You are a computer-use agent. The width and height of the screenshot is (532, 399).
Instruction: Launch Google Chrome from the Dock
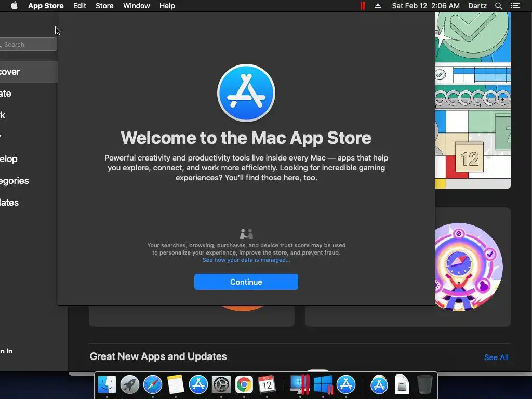click(244, 385)
